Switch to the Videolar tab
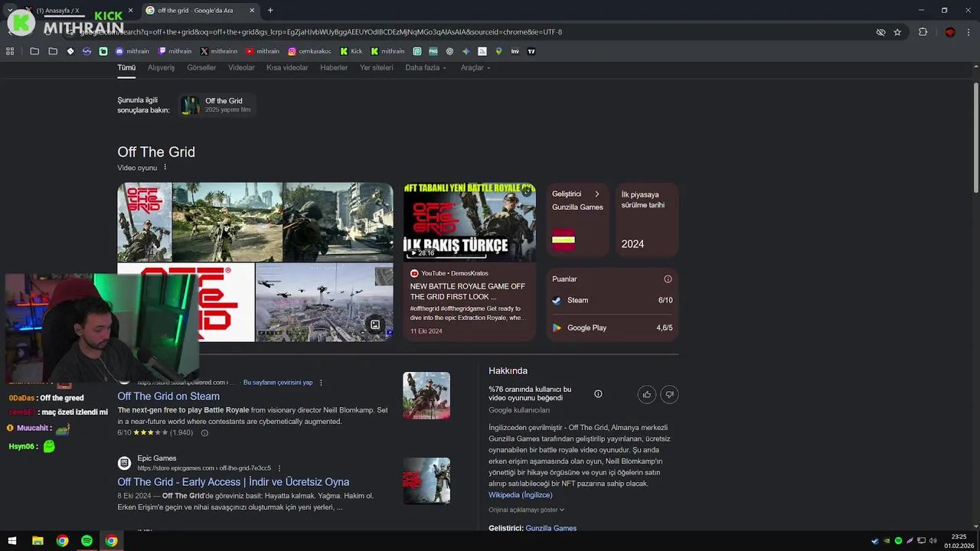 click(241, 67)
